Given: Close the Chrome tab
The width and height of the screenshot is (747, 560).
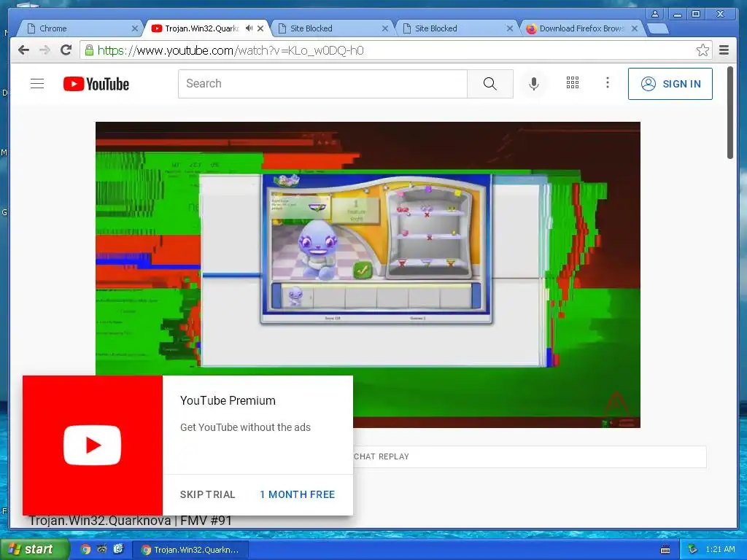Looking at the screenshot, I should tap(135, 28).
